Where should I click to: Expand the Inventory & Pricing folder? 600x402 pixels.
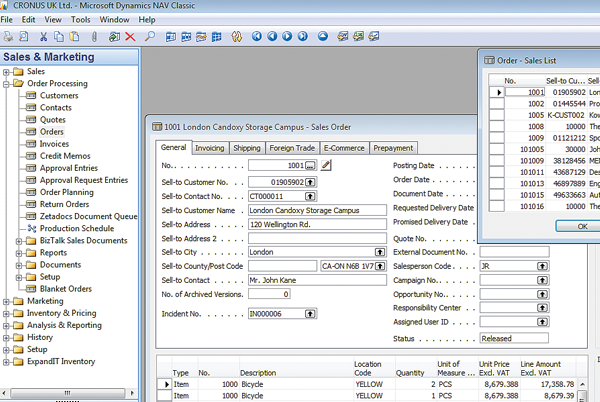(x=7, y=313)
